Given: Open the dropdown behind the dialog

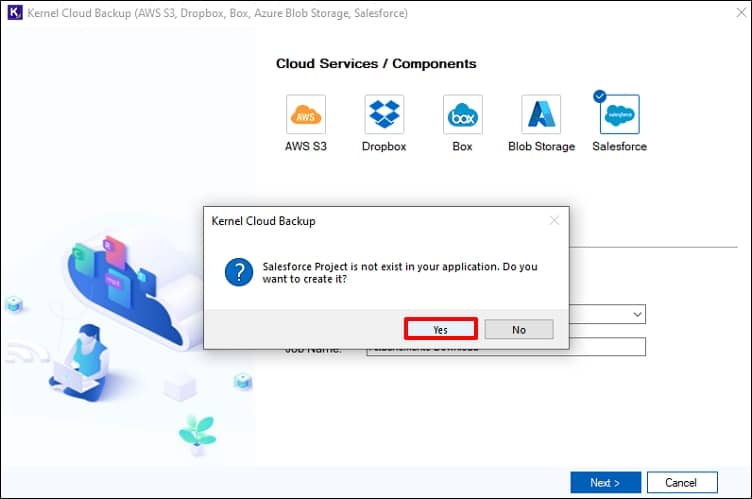Looking at the screenshot, I should coord(637,314).
